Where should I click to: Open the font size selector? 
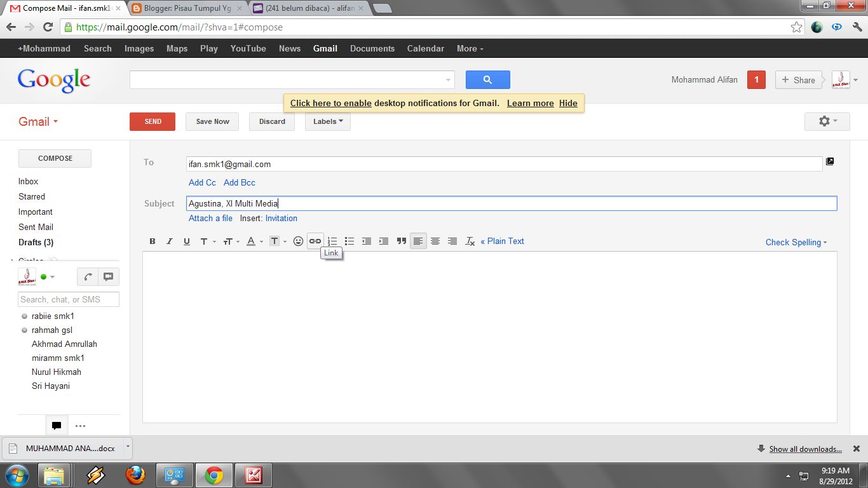click(229, 241)
